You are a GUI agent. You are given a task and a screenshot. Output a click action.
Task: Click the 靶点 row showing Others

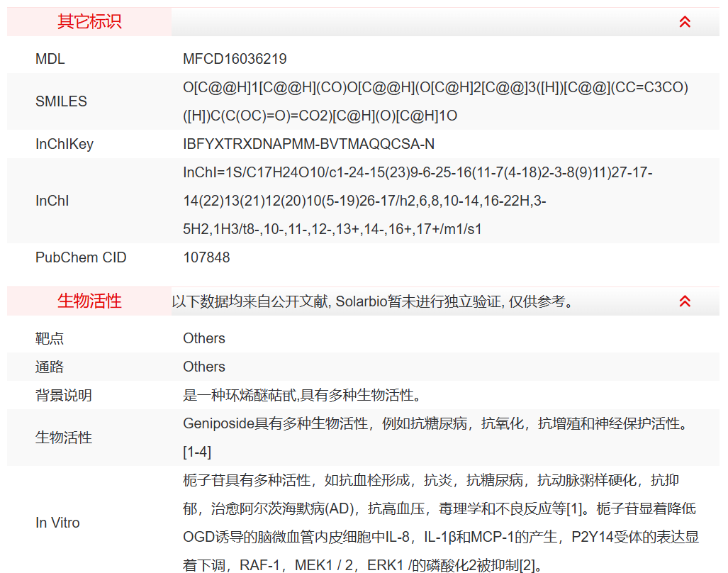pyautogui.click(x=204, y=338)
